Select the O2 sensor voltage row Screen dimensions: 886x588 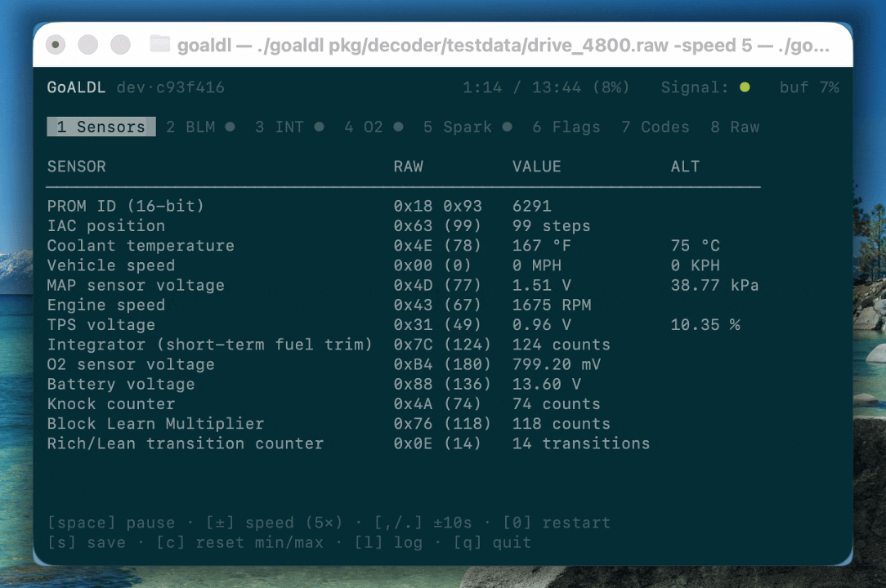click(404, 363)
